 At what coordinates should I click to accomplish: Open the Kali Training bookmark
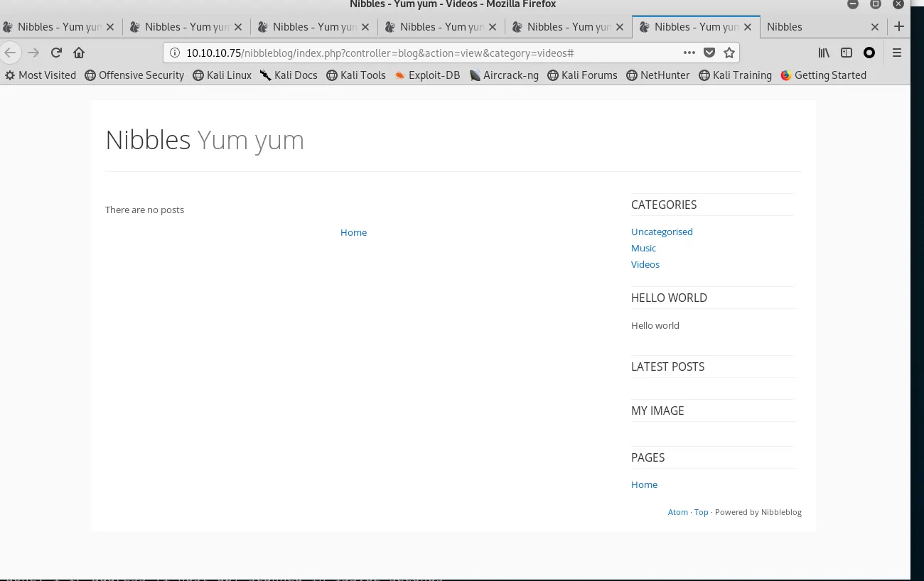click(x=736, y=75)
